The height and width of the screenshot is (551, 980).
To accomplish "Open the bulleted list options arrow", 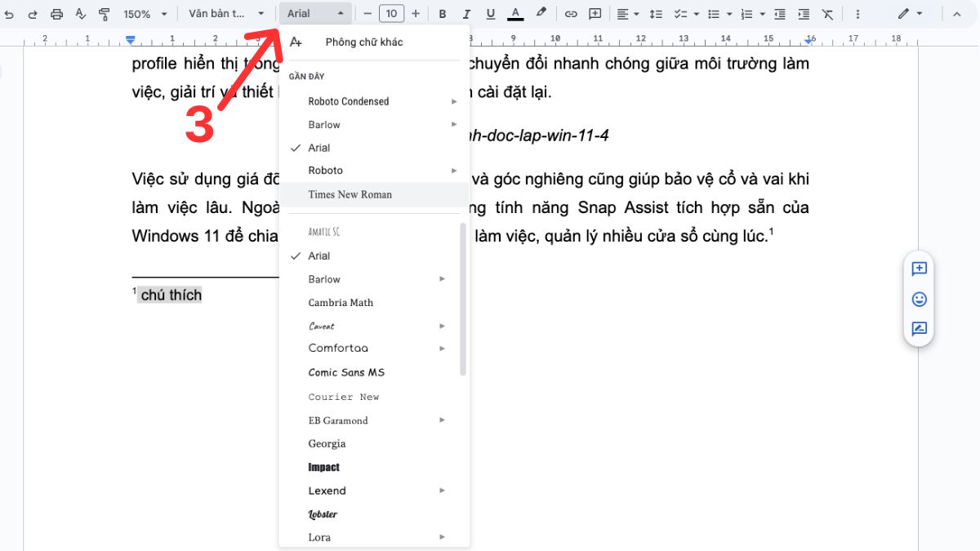I will 728,14.
